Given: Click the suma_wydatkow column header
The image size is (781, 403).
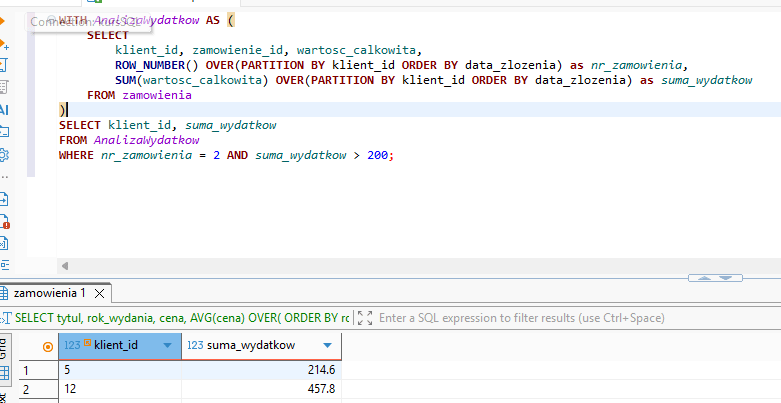Looking at the screenshot, I should [x=250, y=345].
